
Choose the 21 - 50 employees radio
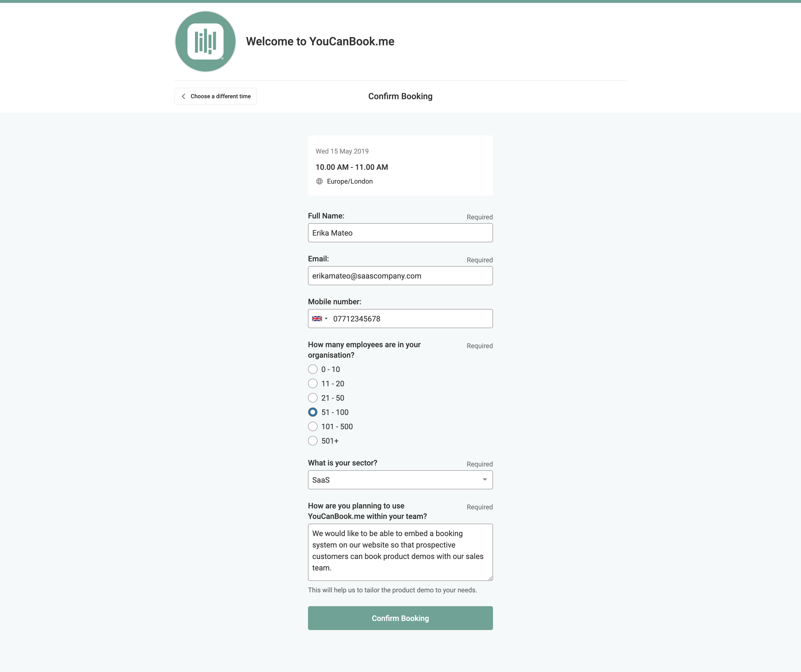click(x=313, y=398)
